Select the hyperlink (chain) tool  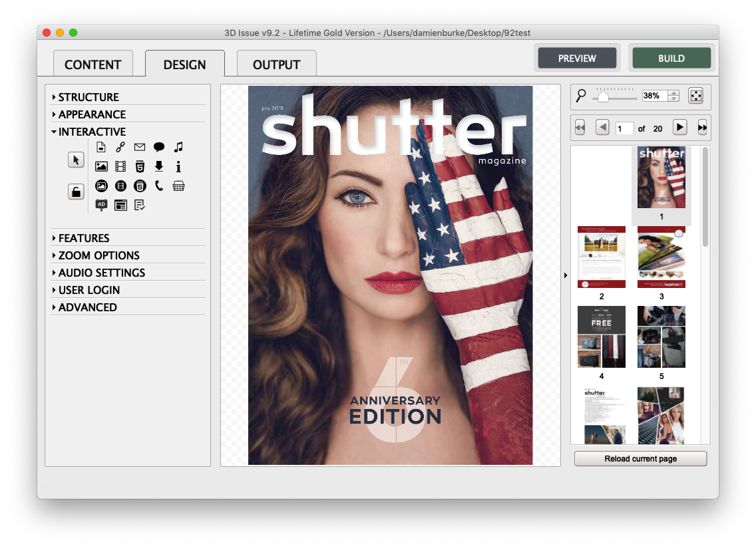point(120,148)
